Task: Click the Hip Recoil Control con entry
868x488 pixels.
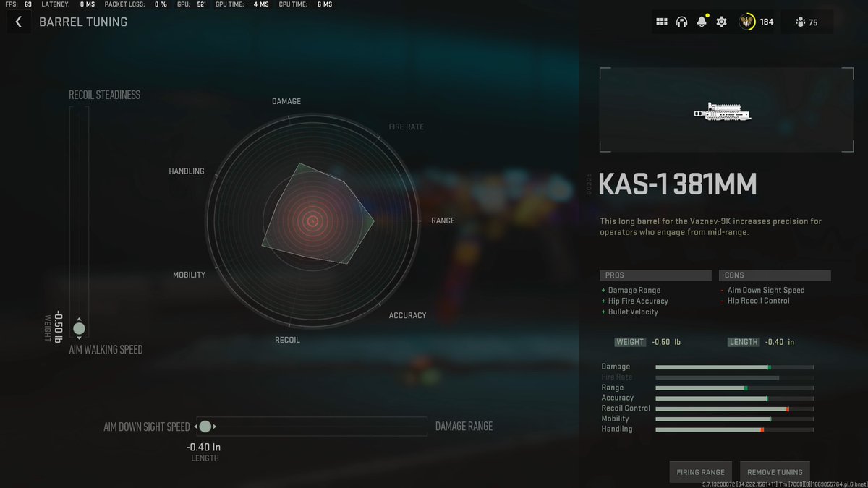Action: (x=758, y=301)
